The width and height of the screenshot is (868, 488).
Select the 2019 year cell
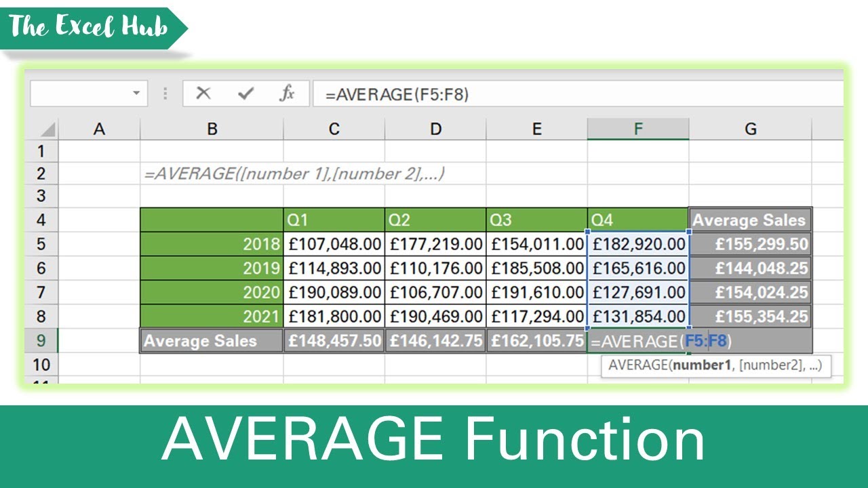212,268
